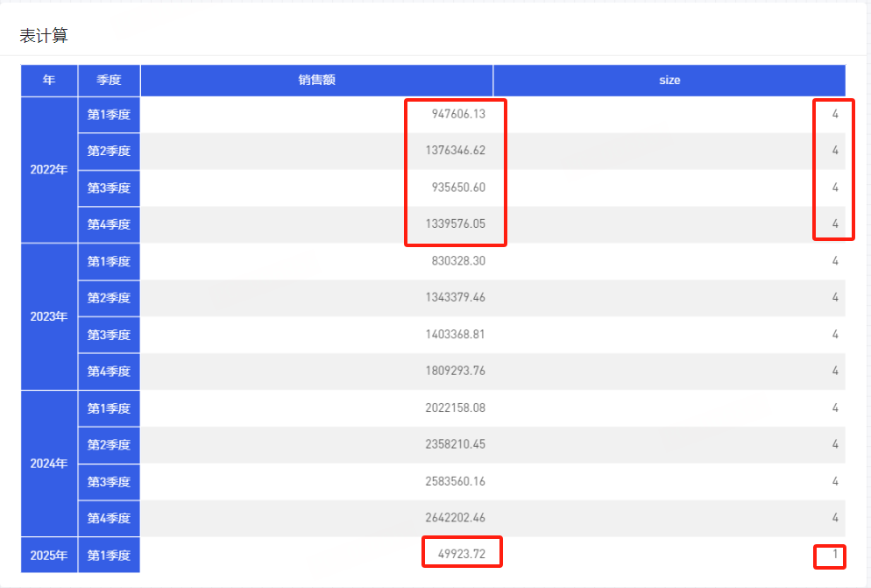Image resolution: width=871 pixels, height=588 pixels.
Task: Click the 年 column header
Action: click(49, 80)
